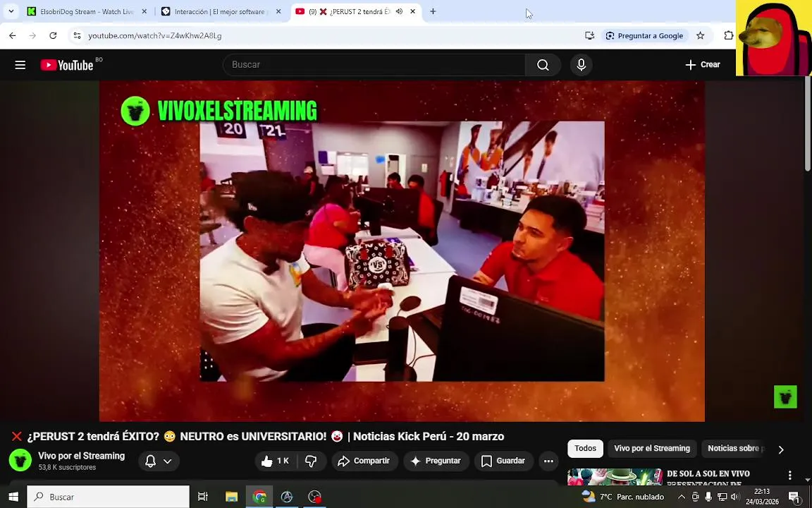Image resolution: width=812 pixels, height=508 pixels.
Task: Click the Windows taskbar Buscar box
Action: tap(109, 497)
